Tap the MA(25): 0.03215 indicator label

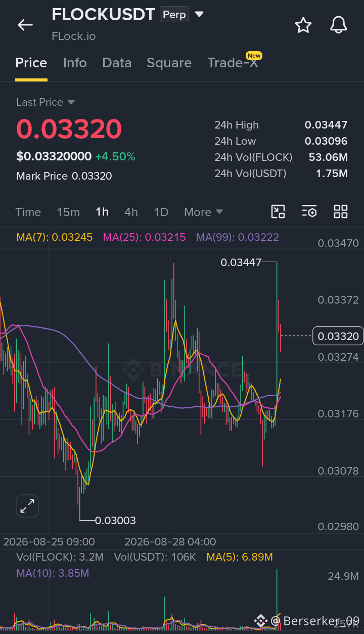145,237
